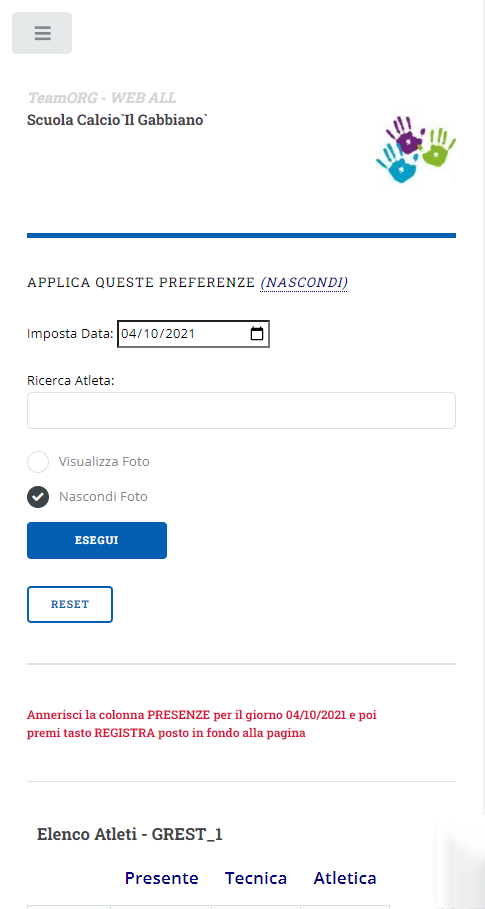Select the day 04 in date field
485x909 pixels.
tap(127, 334)
